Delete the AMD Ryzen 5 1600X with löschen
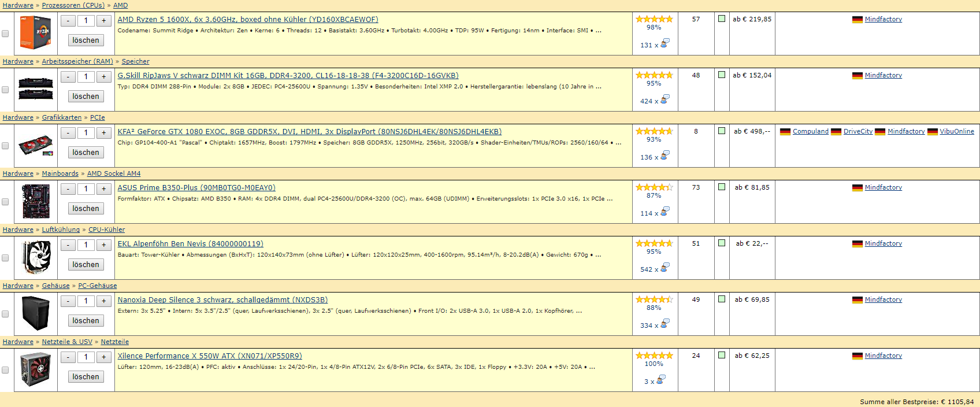Image resolution: width=980 pixels, height=407 pixels. (x=86, y=40)
